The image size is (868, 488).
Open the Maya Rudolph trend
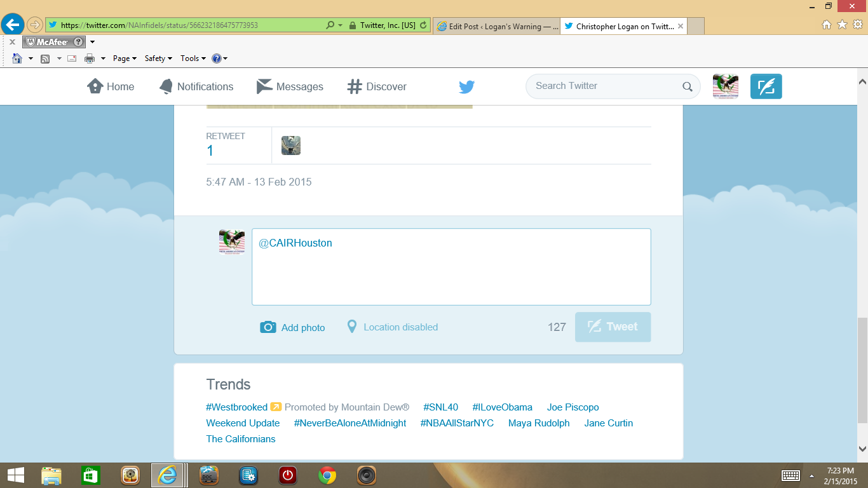pyautogui.click(x=539, y=423)
